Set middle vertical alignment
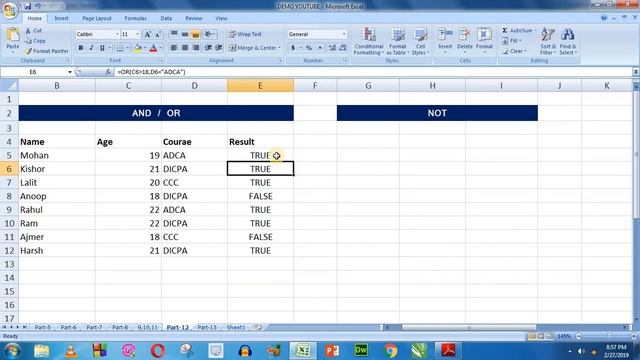 (x=185, y=34)
